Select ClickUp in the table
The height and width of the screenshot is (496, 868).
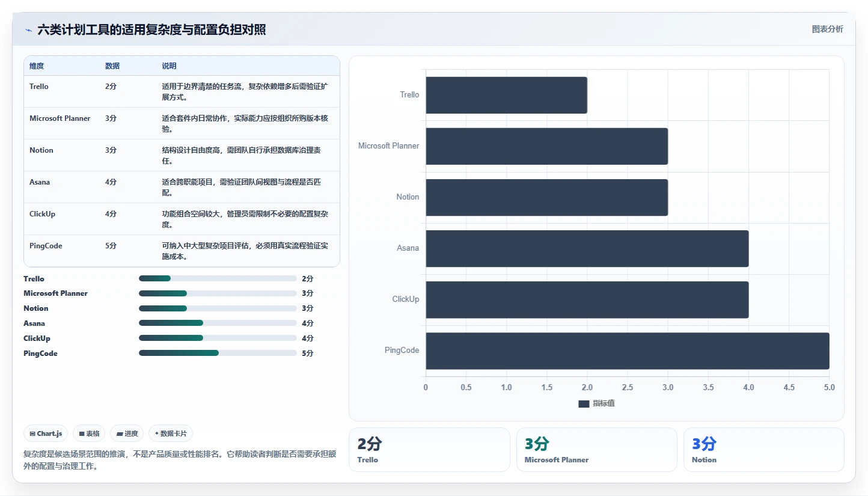[x=42, y=214]
